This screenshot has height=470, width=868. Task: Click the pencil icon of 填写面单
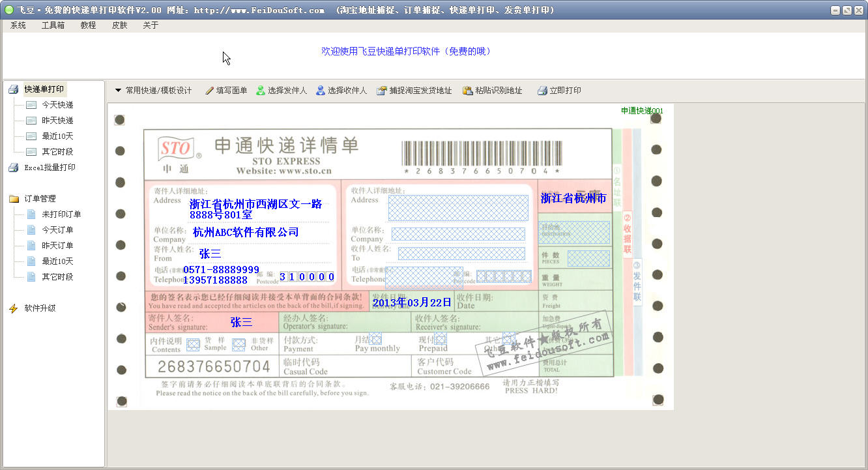pyautogui.click(x=209, y=91)
